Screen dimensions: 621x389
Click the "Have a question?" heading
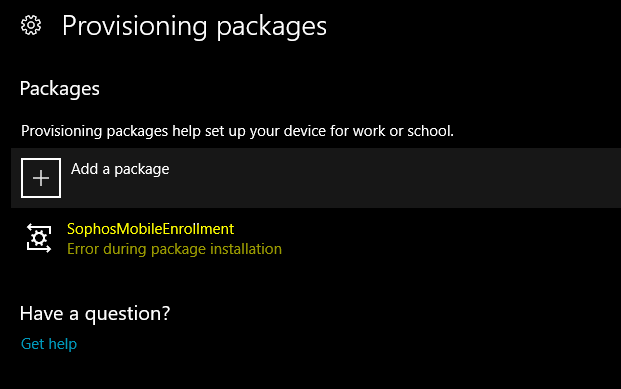click(95, 313)
